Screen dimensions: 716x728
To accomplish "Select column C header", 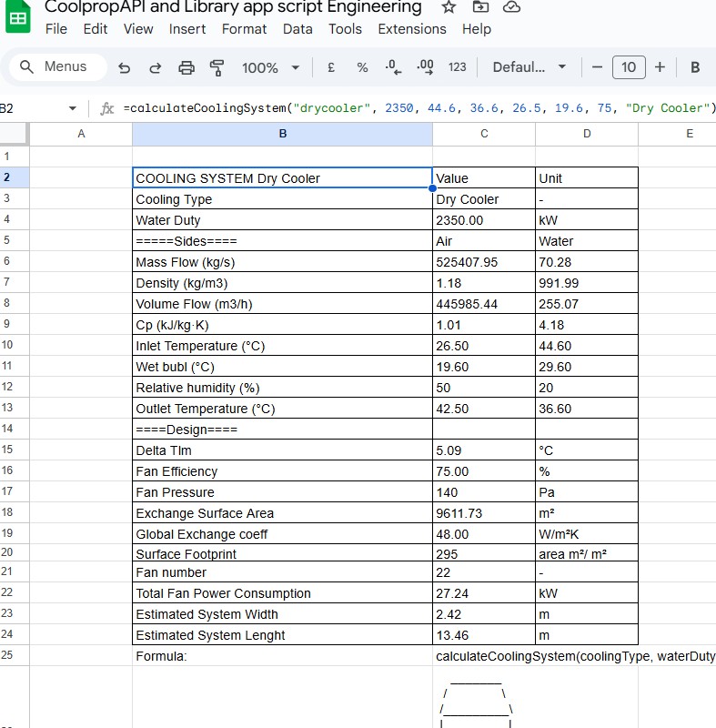I will [484, 134].
